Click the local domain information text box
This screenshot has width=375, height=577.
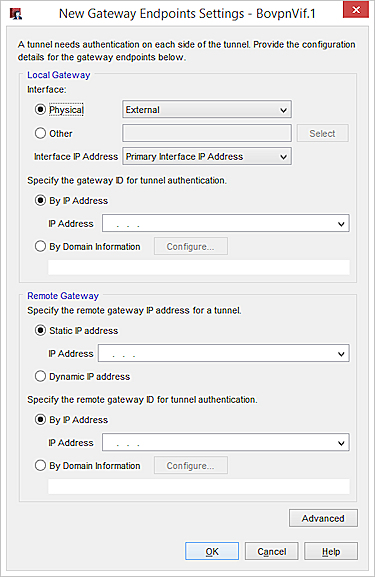tap(199, 268)
